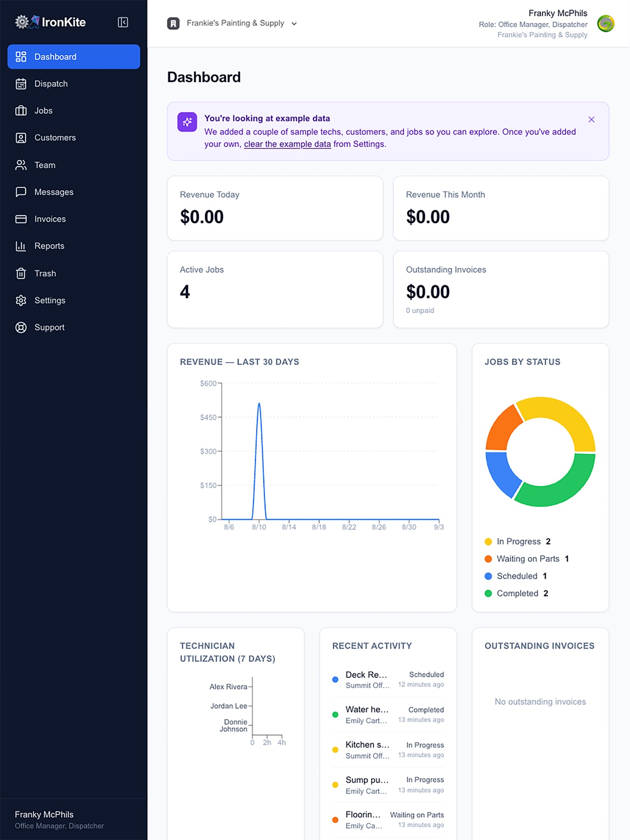Click the 'Jordan Lee' technician label
The image size is (630, 840).
[x=229, y=706]
